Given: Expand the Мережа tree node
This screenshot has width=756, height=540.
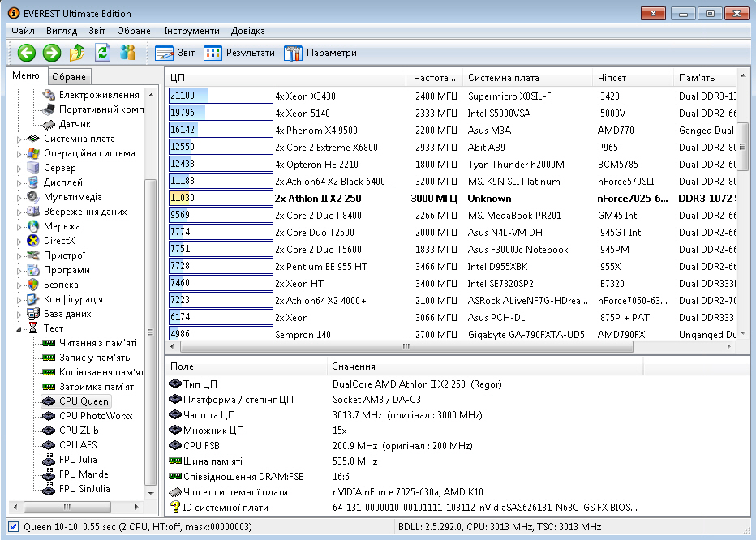Looking at the screenshot, I should pos(19,226).
